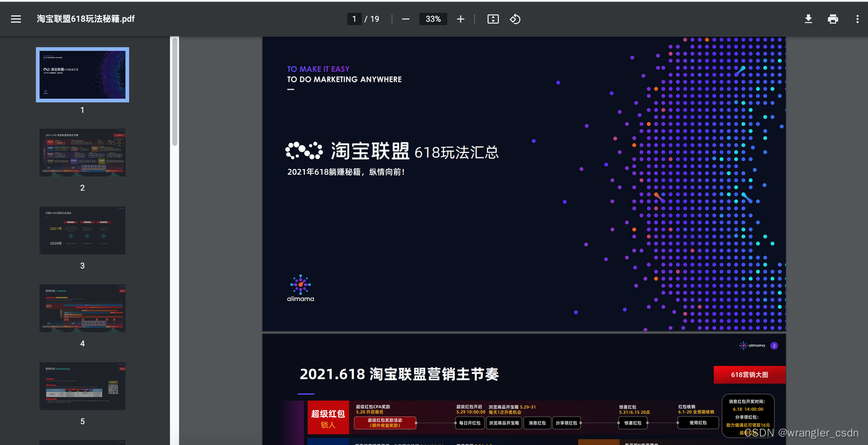The image size is (868, 445).
Task: Click the 淘宝联盟618玩法秘籍.pdf title
Action: (86, 19)
